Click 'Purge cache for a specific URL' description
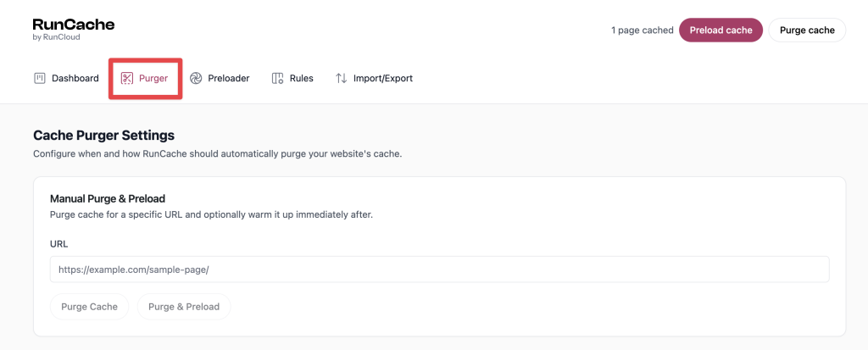868x350 pixels. 211,214
